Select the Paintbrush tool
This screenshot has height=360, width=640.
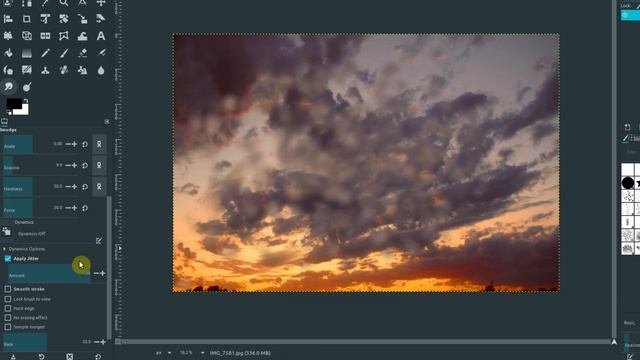click(64, 53)
